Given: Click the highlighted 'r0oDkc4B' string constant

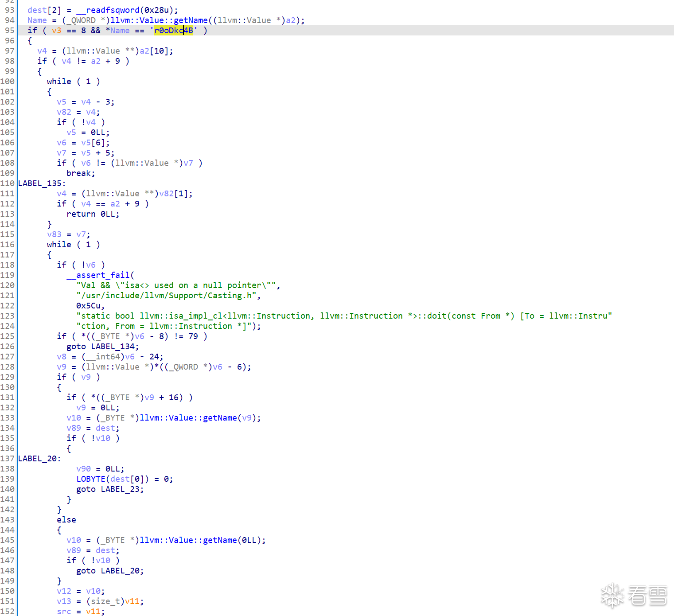Looking at the screenshot, I should (x=173, y=31).
